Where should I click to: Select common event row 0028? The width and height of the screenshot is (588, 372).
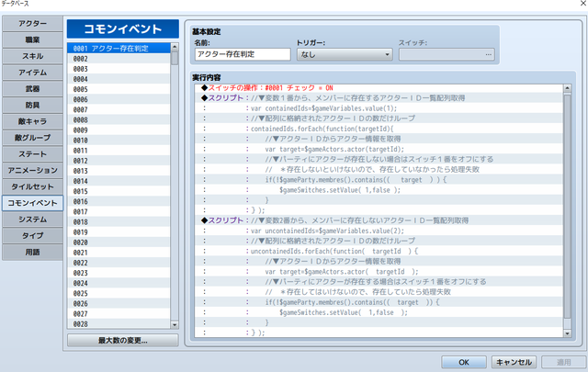coord(119,324)
